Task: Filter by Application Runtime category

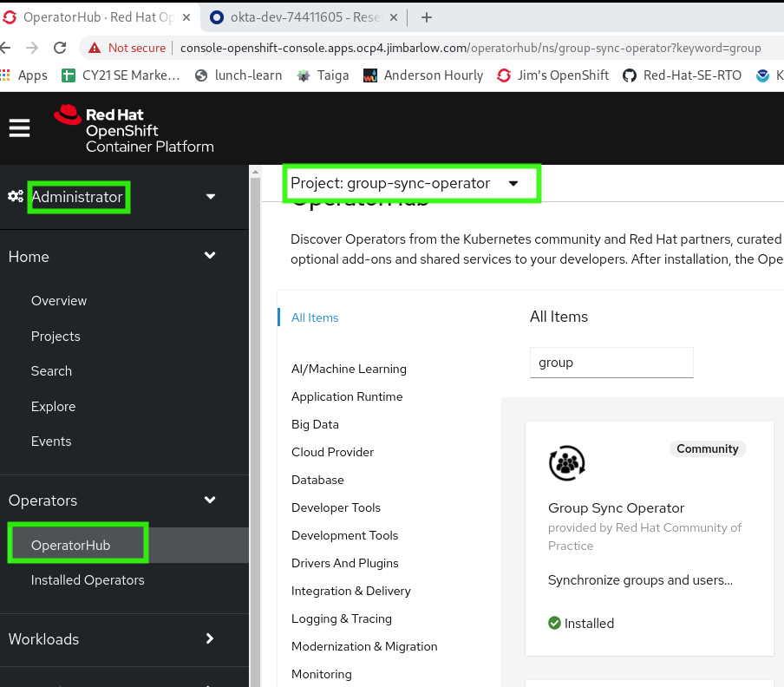Action: [347, 396]
